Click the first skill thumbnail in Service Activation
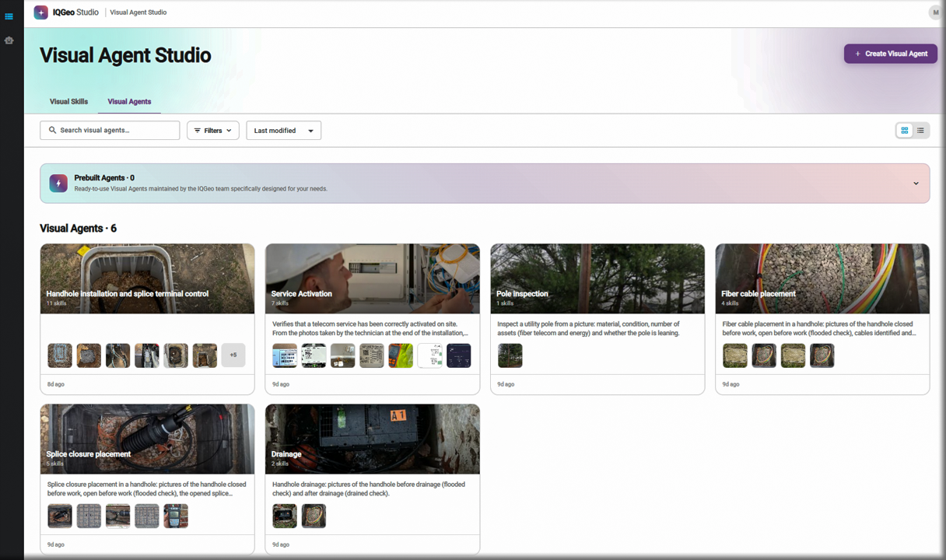946x560 pixels. click(x=285, y=355)
